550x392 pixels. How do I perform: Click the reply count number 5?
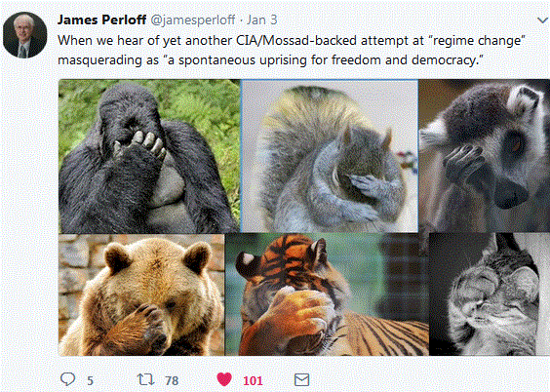(90, 380)
